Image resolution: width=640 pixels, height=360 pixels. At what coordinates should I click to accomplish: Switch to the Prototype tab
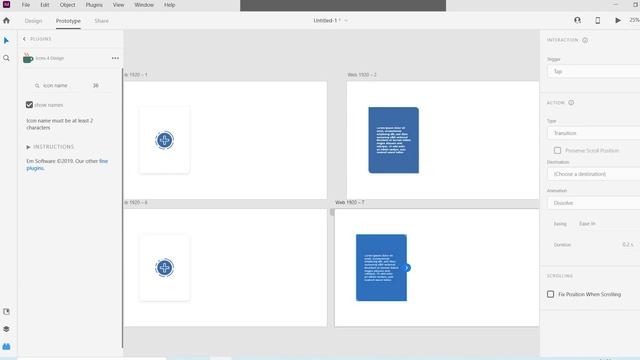pyautogui.click(x=68, y=21)
